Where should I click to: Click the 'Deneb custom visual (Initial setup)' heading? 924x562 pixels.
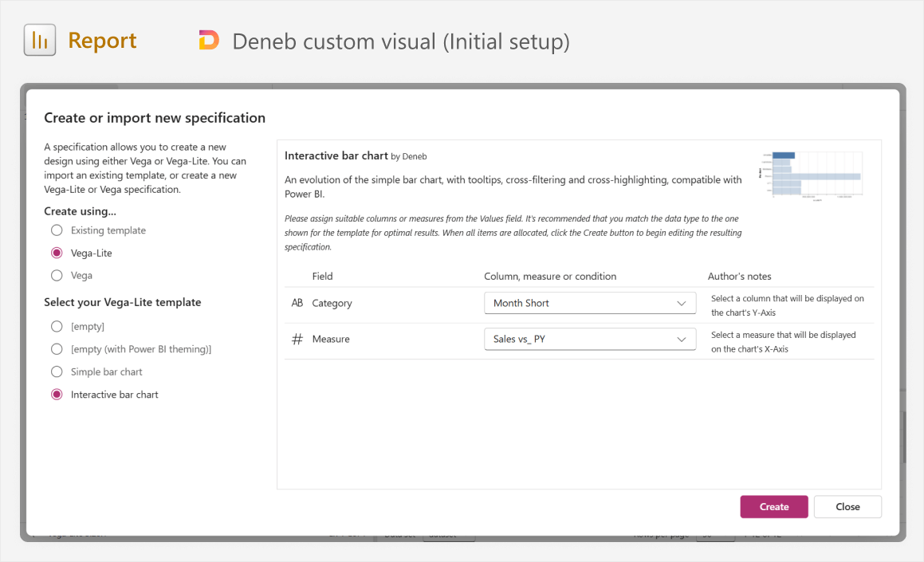[x=401, y=41]
